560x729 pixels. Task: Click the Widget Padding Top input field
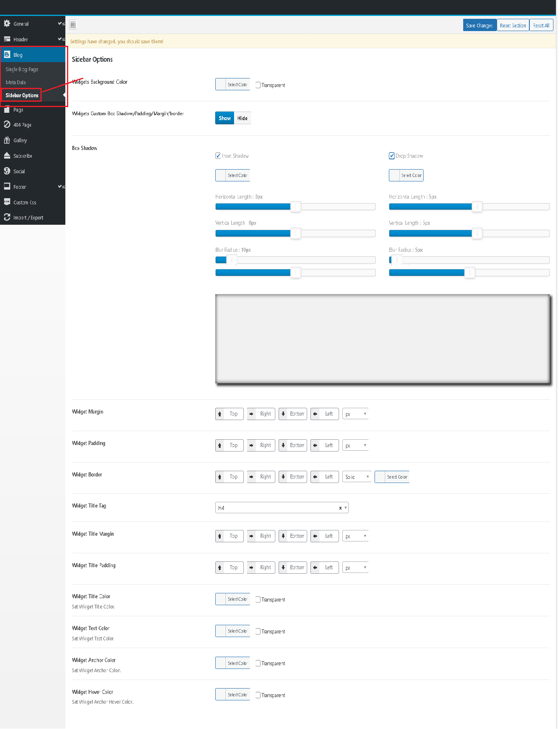pyautogui.click(x=234, y=445)
